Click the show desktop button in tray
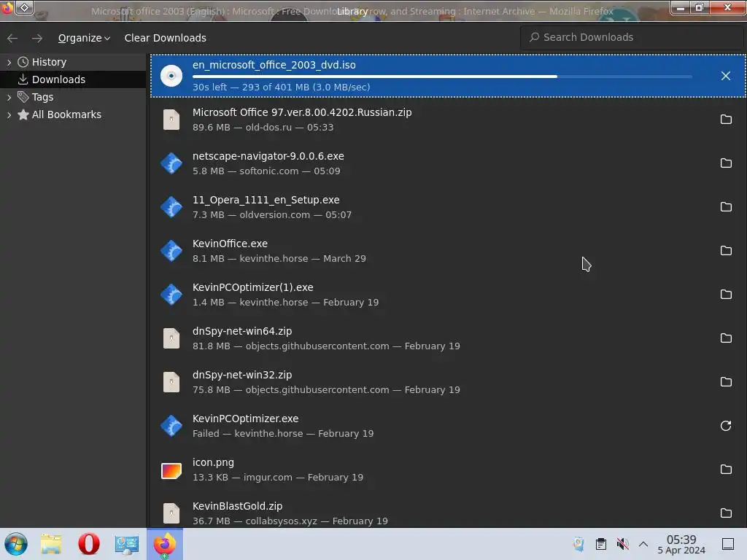 pos(728,544)
